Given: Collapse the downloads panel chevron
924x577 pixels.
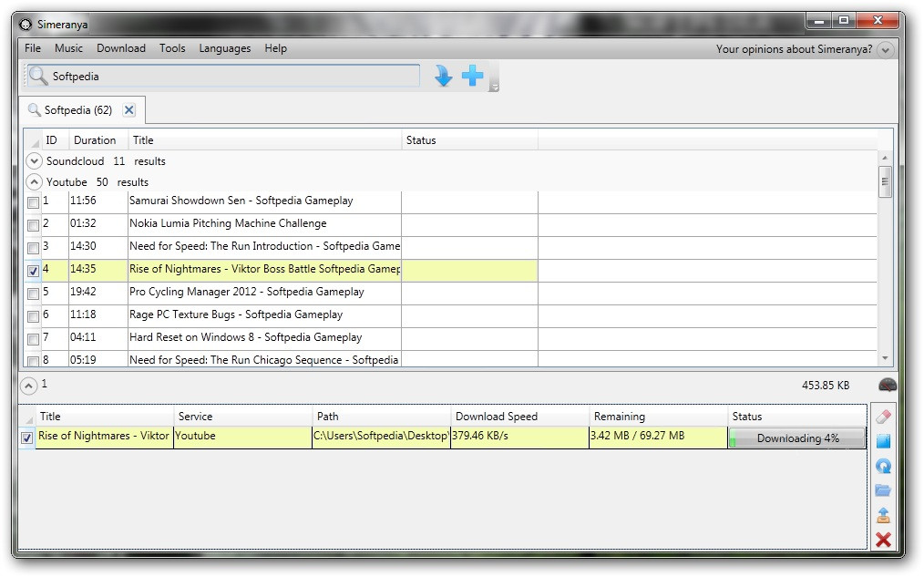Looking at the screenshot, I should (28, 386).
